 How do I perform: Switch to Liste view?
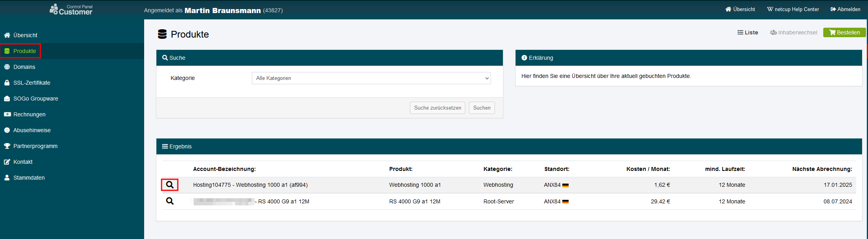[748, 32]
